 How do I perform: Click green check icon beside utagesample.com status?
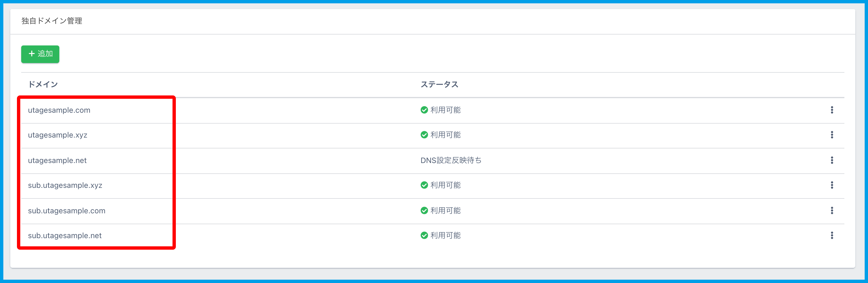tap(424, 110)
